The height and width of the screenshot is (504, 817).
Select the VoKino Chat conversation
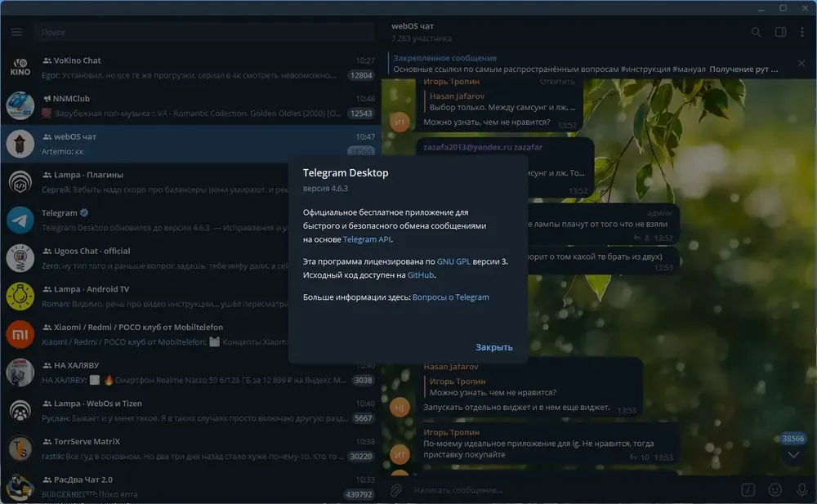pos(190,68)
